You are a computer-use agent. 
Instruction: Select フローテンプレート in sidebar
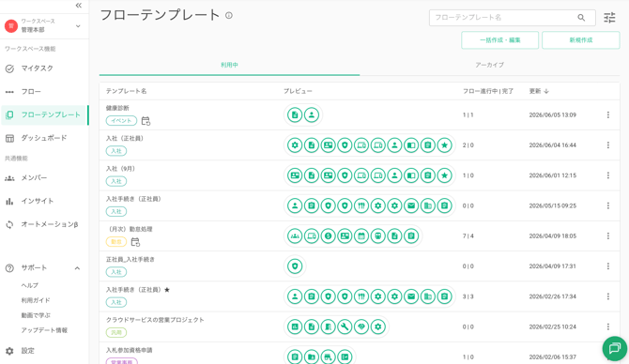click(44, 114)
